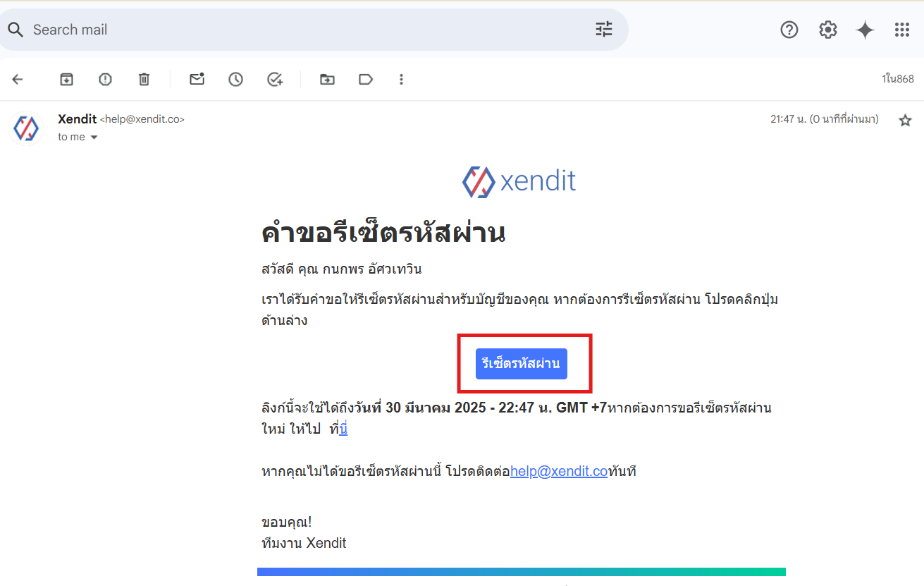Viewport: 924px width, 586px height.
Task: Click the signature ทีมงาน Xendit
Action: tap(304, 543)
